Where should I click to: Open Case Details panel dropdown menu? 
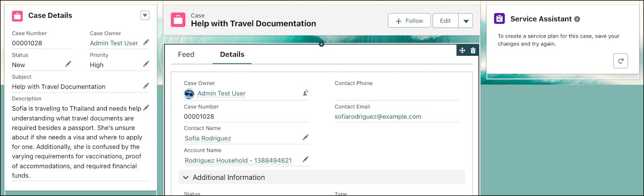click(145, 15)
